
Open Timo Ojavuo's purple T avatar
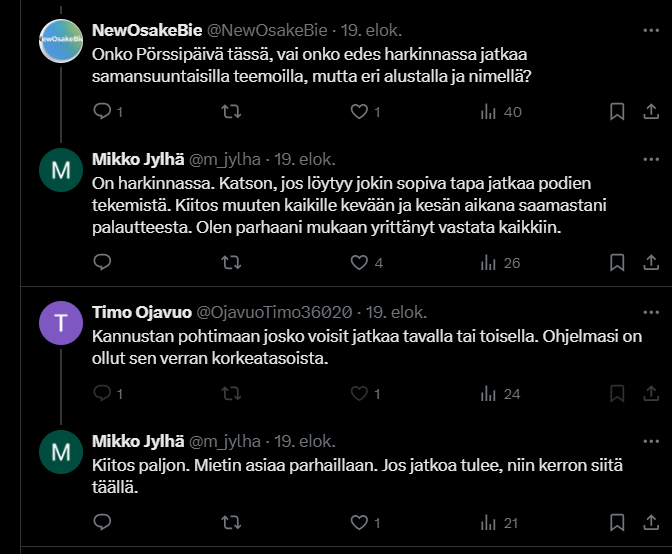61,323
